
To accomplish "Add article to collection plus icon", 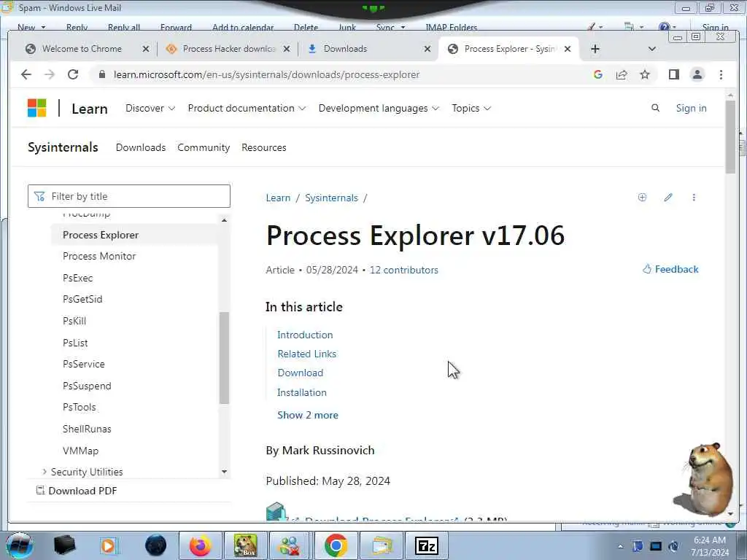I will 642,197.
